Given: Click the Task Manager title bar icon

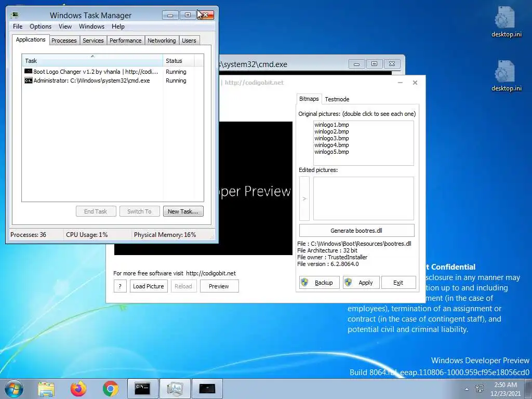Looking at the screenshot, I should [15, 15].
